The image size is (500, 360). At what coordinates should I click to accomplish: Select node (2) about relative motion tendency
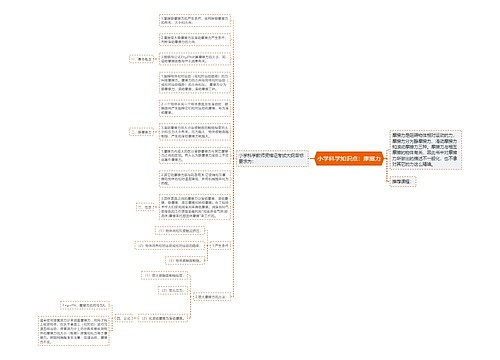(170, 246)
